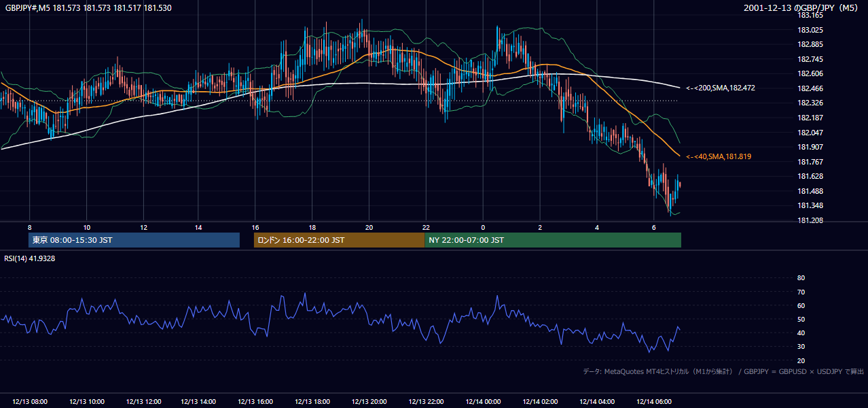The width and height of the screenshot is (868, 408).
Task: Click the 12/13 22:00 time label
Action: 427,402
